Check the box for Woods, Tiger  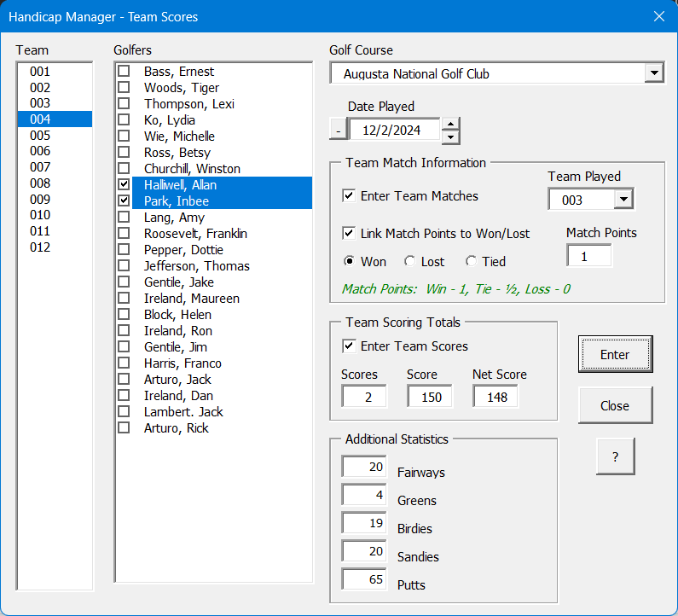point(124,87)
